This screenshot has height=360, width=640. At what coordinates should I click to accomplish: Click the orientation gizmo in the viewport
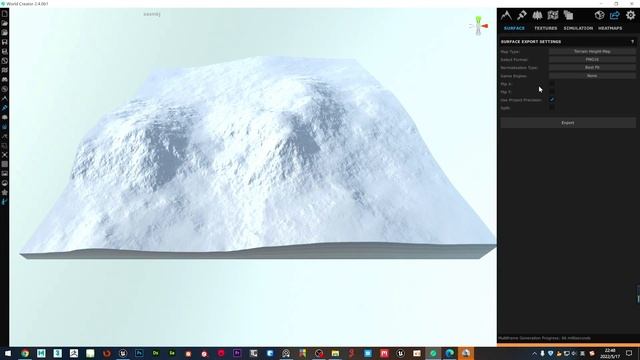(x=479, y=25)
